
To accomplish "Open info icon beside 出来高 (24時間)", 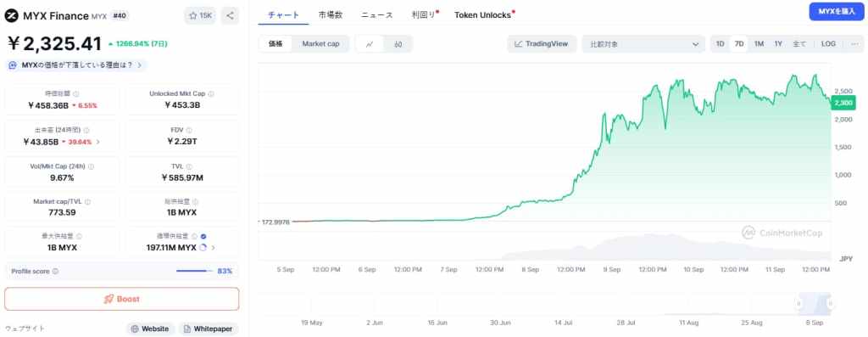I will coord(86,130).
